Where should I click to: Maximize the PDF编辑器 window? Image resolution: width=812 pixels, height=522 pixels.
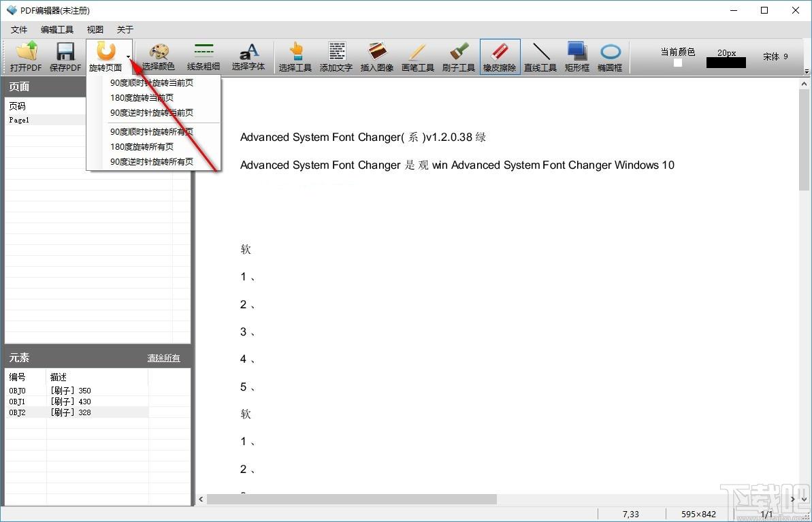click(764, 10)
